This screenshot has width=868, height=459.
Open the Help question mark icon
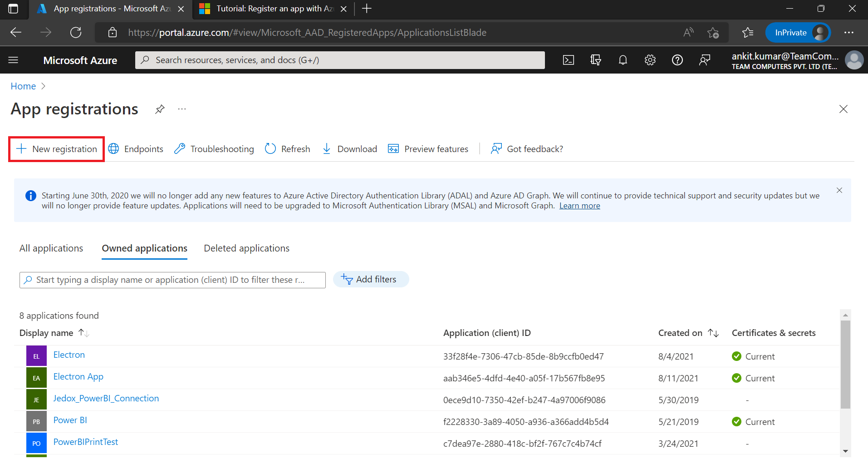(x=677, y=60)
